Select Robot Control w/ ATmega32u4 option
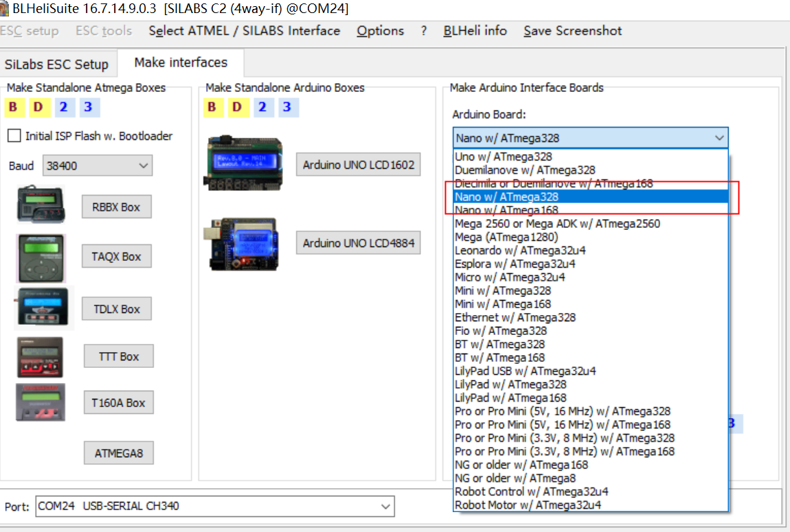 [591, 491]
